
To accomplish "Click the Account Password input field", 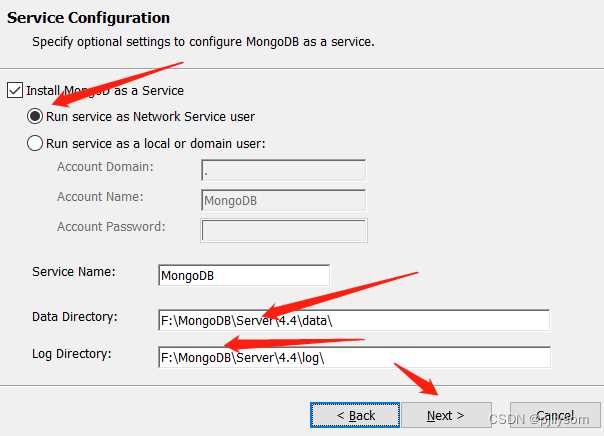I will pyautogui.click(x=284, y=230).
